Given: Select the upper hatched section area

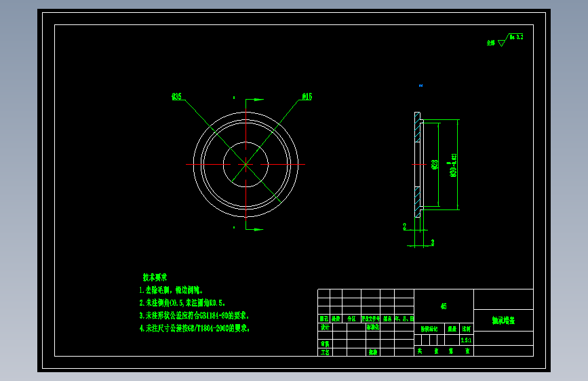Looking at the screenshot, I should (x=417, y=127).
